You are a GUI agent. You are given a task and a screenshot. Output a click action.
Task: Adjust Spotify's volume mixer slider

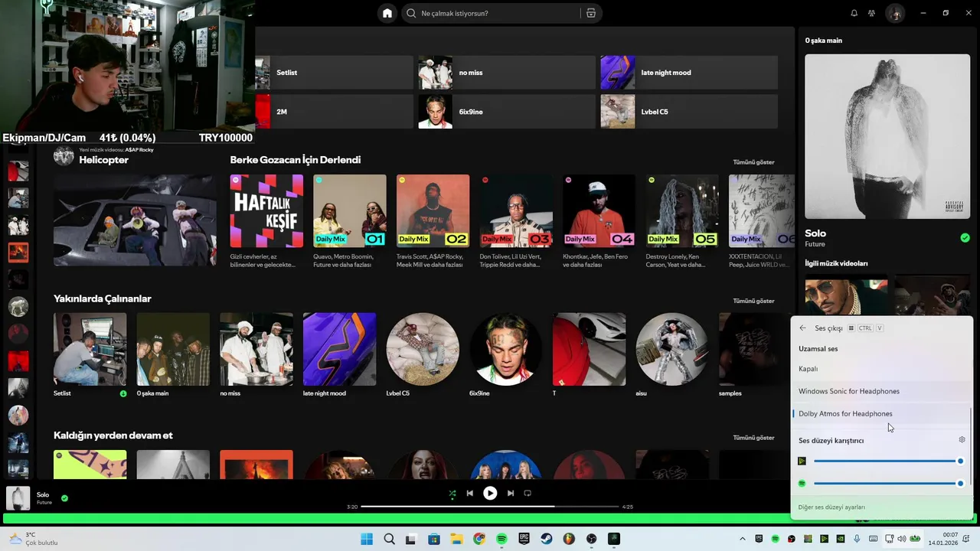coord(887,484)
